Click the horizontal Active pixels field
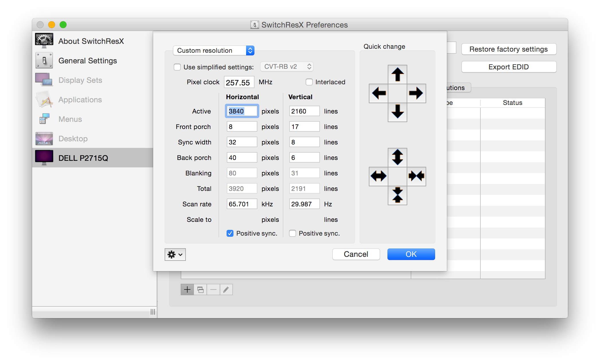This screenshot has width=600, height=364. (242, 111)
